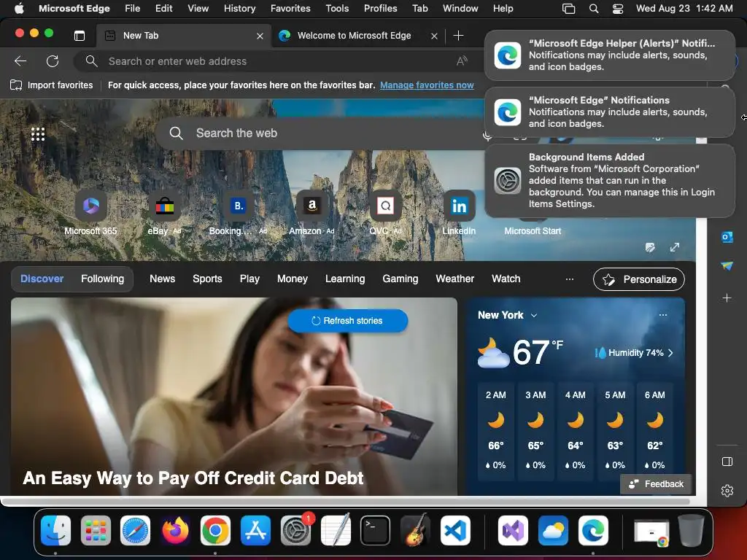Select the News category tab

[163, 279]
